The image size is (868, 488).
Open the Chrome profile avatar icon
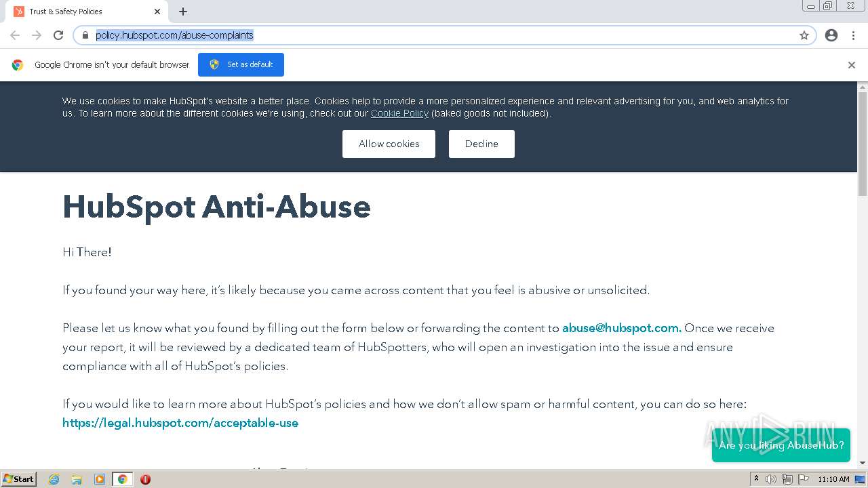831,35
